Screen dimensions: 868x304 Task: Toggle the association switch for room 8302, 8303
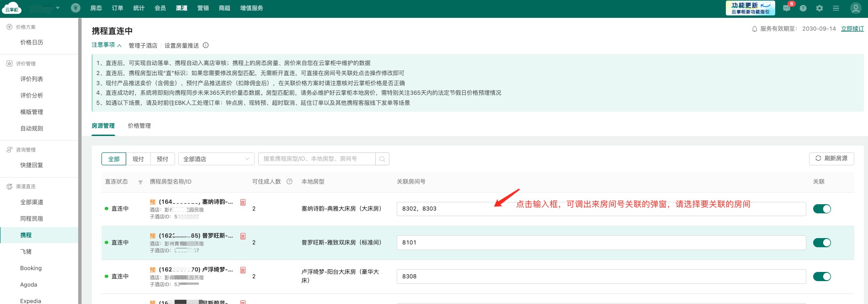[822, 209]
